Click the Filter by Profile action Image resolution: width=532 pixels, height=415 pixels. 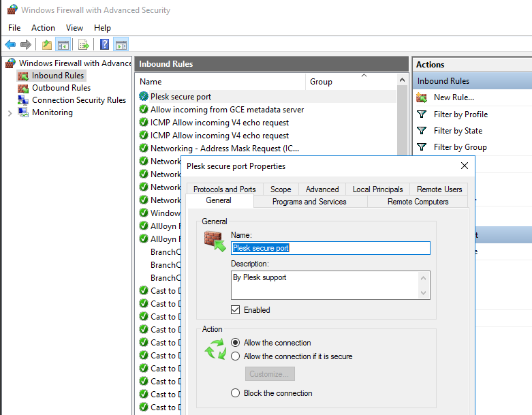[460, 114]
